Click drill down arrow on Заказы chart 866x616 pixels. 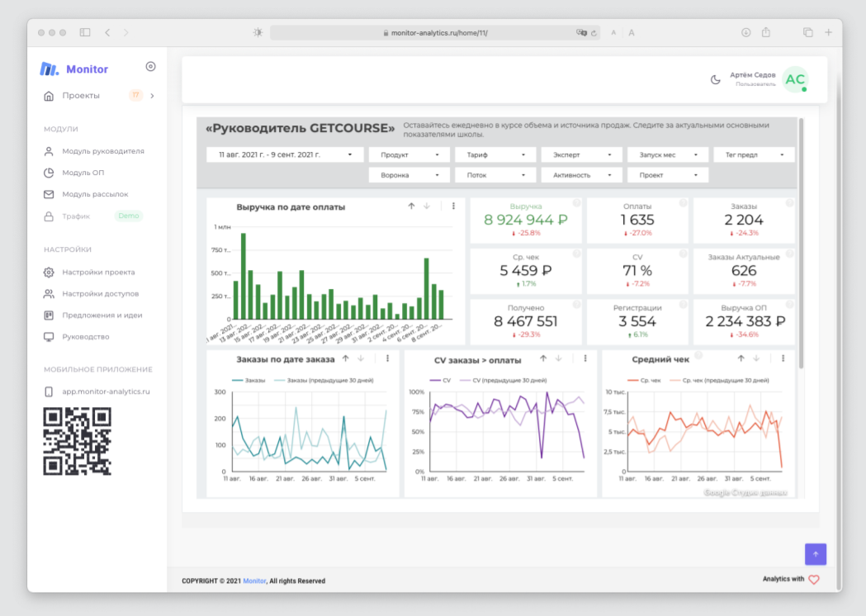click(361, 358)
